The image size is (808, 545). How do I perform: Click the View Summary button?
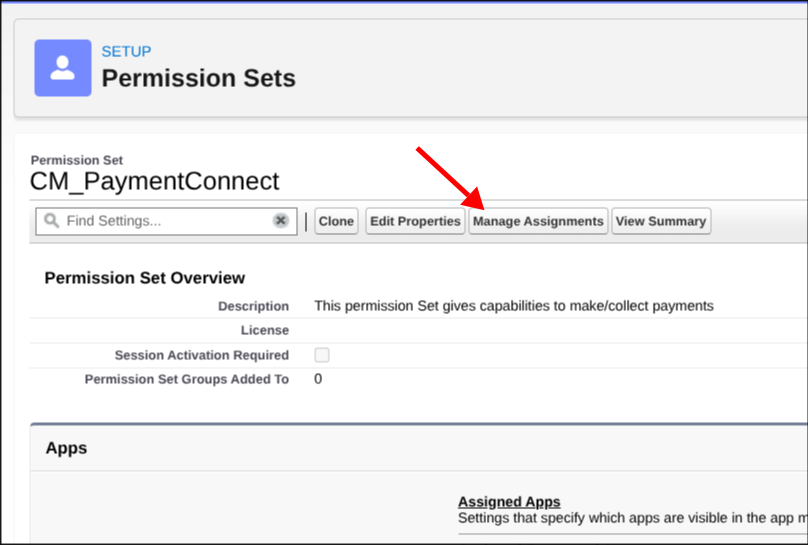661,222
